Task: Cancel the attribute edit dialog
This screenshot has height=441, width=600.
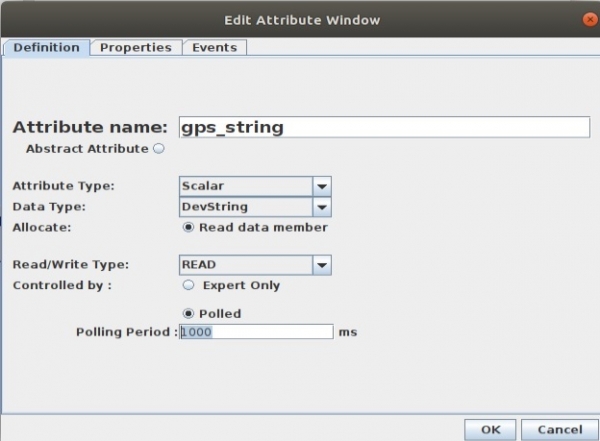Action: point(551,429)
